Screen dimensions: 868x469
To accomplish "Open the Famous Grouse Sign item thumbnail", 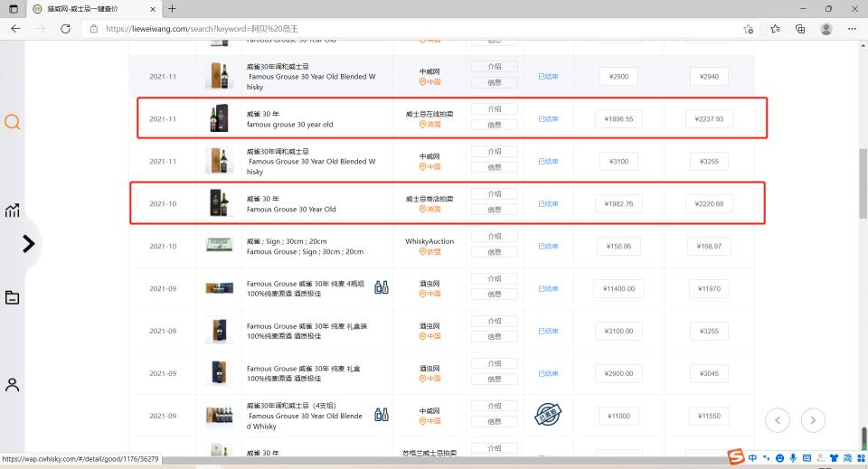I will pyautogui.click(x=219, y=246).
